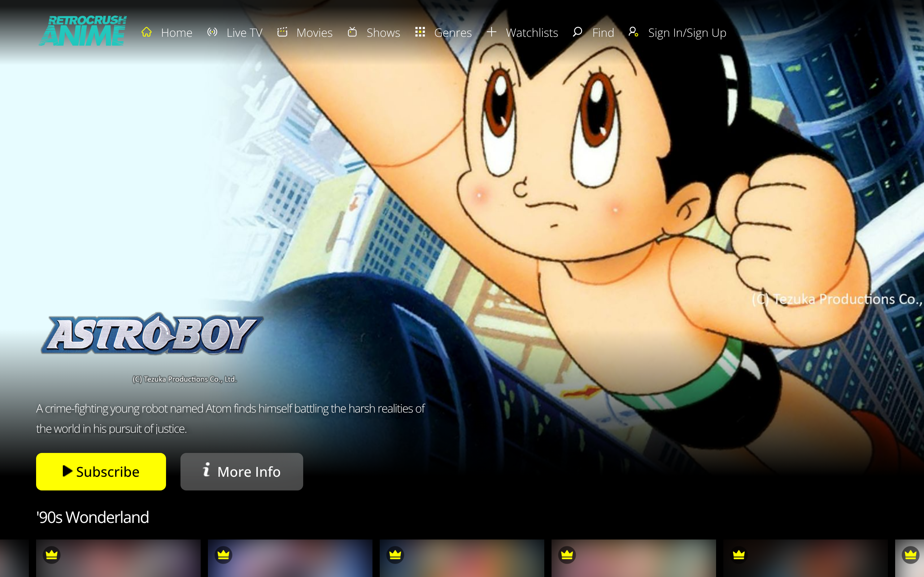Click crown badge on second thumbnail
Screen dimensions: 924x577
click(x=223, y=555)
